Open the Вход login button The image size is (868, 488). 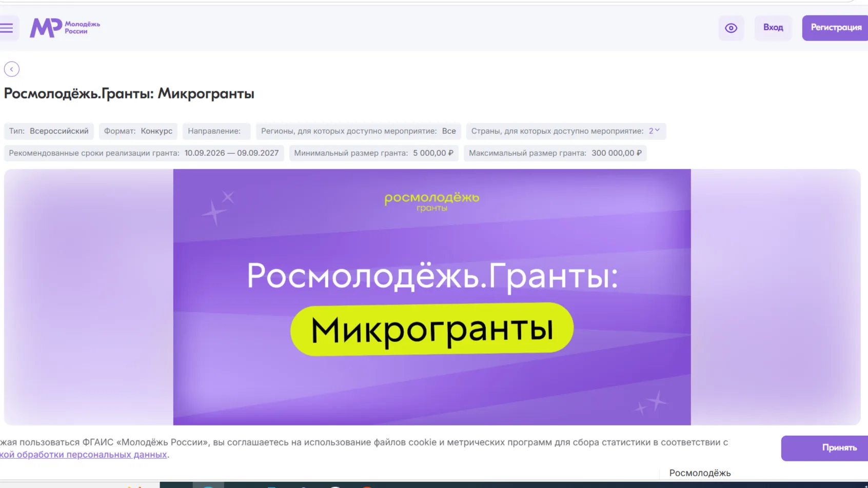pos(773,28)
